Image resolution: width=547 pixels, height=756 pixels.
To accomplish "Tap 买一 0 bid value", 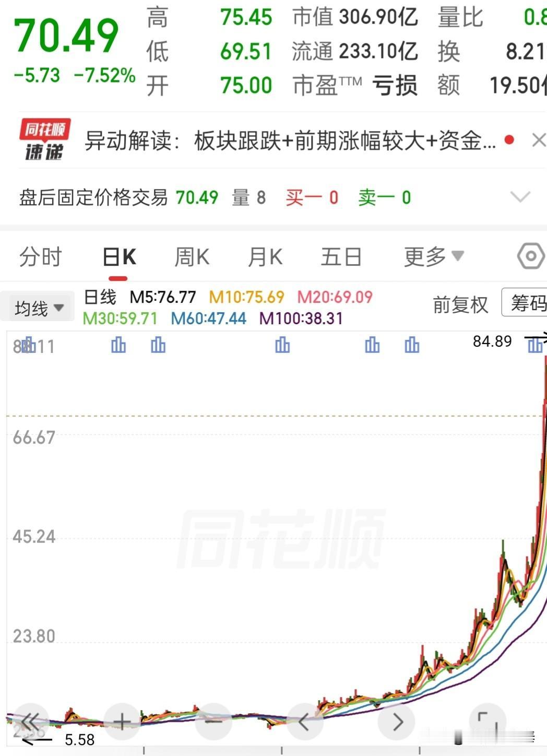I will pyautogui.click(x=312, y=197).
